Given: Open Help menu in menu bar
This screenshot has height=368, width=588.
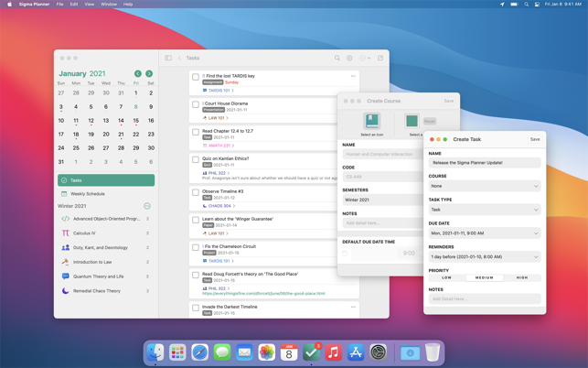Looking at the screenshot, I should tap(128, 5).
